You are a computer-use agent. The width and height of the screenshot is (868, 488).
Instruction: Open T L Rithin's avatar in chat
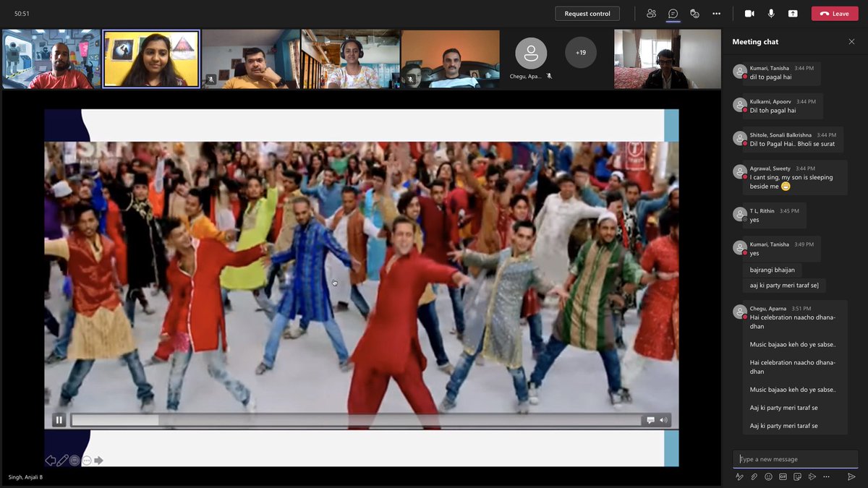(740, 215)
